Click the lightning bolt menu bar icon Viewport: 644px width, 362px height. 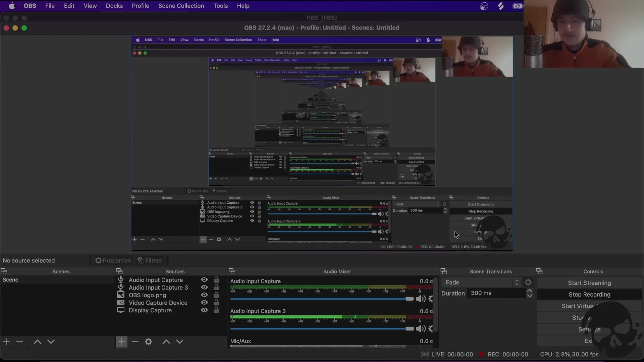tap(501, 6)
